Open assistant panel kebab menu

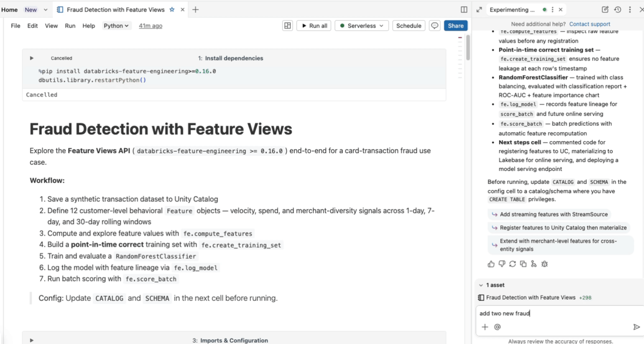(x=630, y=10)
